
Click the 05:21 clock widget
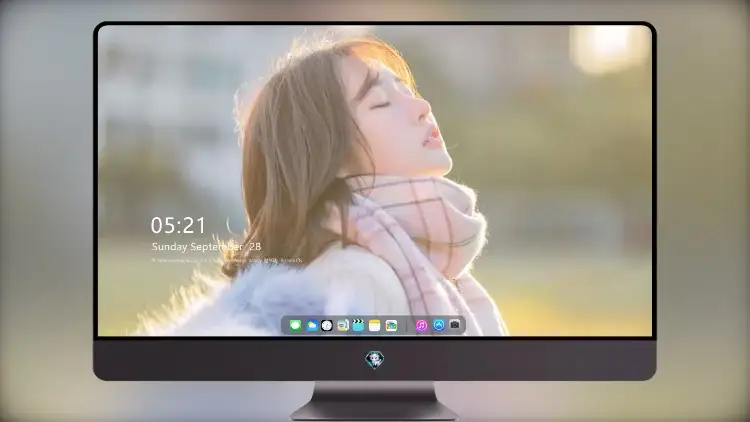point(178,225)
